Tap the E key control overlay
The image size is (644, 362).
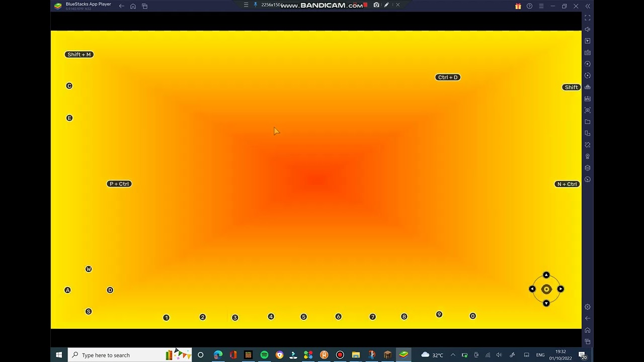pyautogui.click(x=69, y=118)
